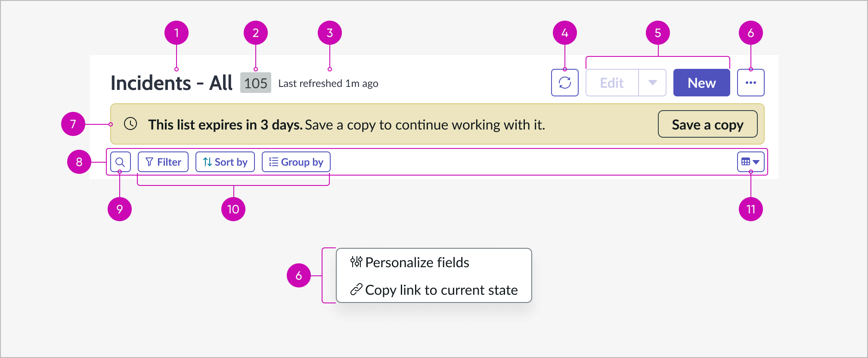Screen dimensions: 868x358
Task: Click the funnel icon on the Filter button
Action: click(149, 162)
